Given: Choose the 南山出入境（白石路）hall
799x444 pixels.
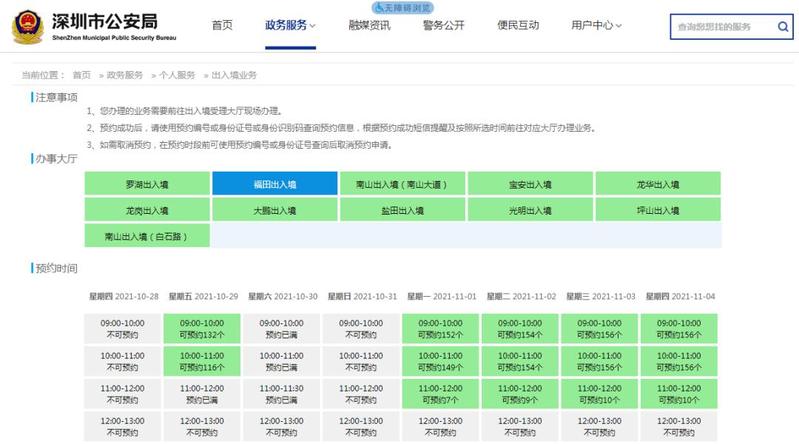Looking at the screenshot, I should tap(146, 236).
